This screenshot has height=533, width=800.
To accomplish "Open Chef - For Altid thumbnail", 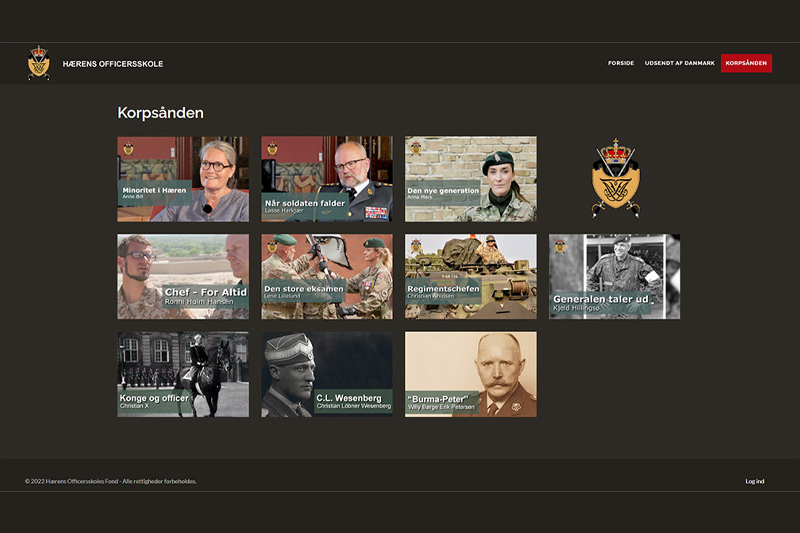I will coord(183,276).
